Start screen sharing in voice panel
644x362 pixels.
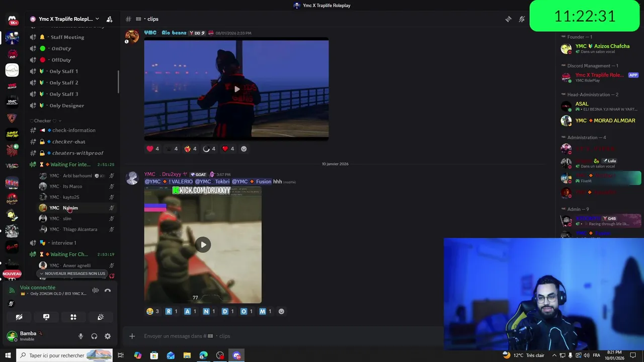[46, 317]
